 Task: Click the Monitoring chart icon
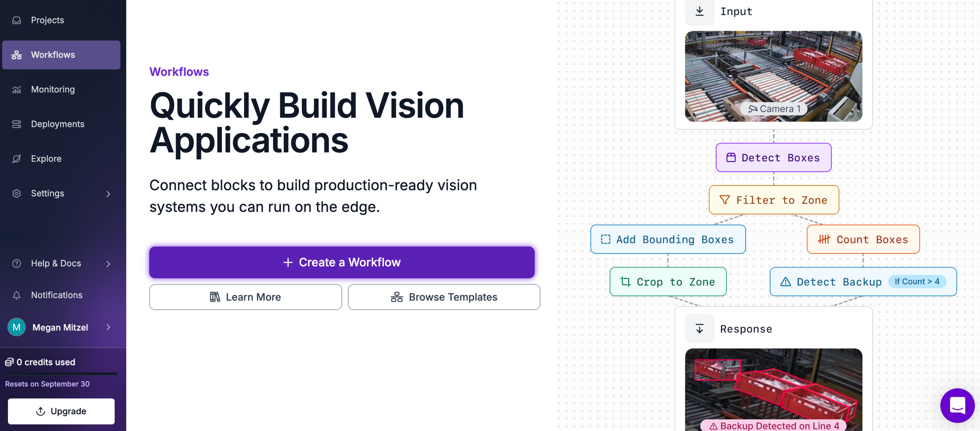[x=17, y=90]
